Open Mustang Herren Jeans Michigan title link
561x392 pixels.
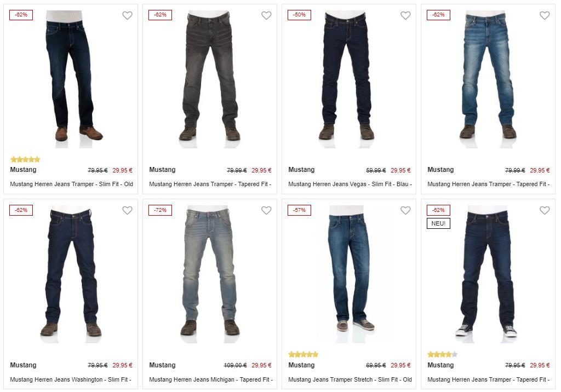tap(211, 379)
